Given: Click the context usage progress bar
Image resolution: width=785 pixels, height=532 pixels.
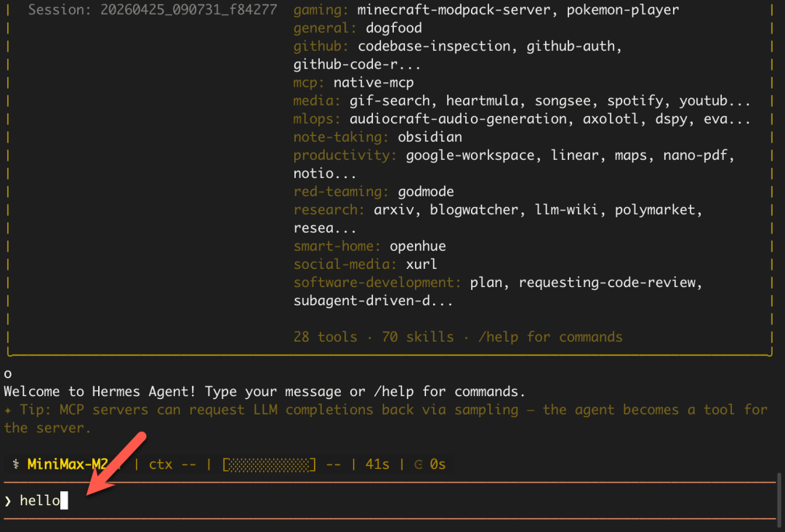Looking at the screenshot, I should [269, 464].
